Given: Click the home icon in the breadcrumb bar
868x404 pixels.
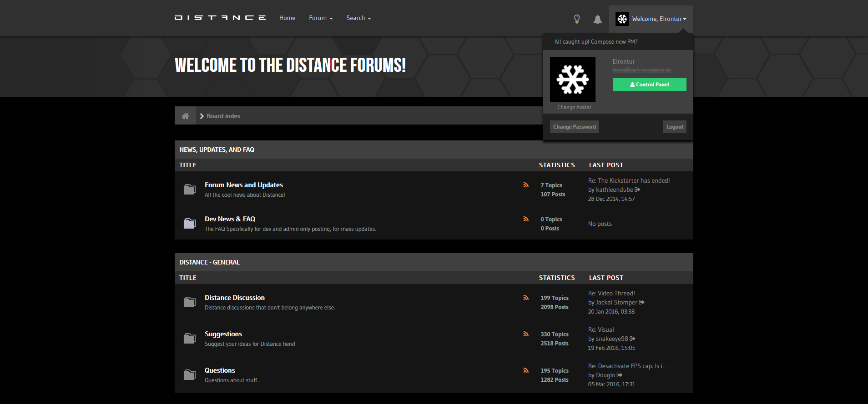Looking at the screenshot, I should click(x=185, y=116).
